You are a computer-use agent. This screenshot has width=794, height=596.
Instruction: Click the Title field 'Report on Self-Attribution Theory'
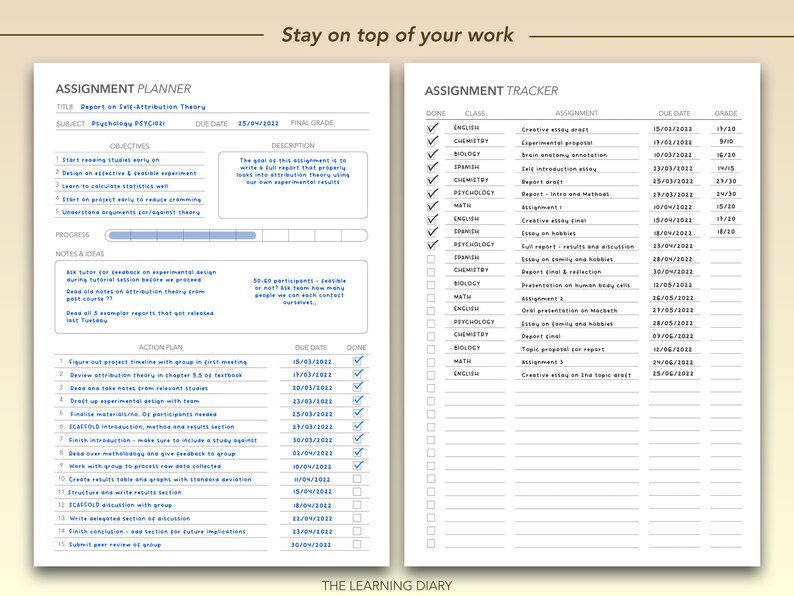[143, 107]
